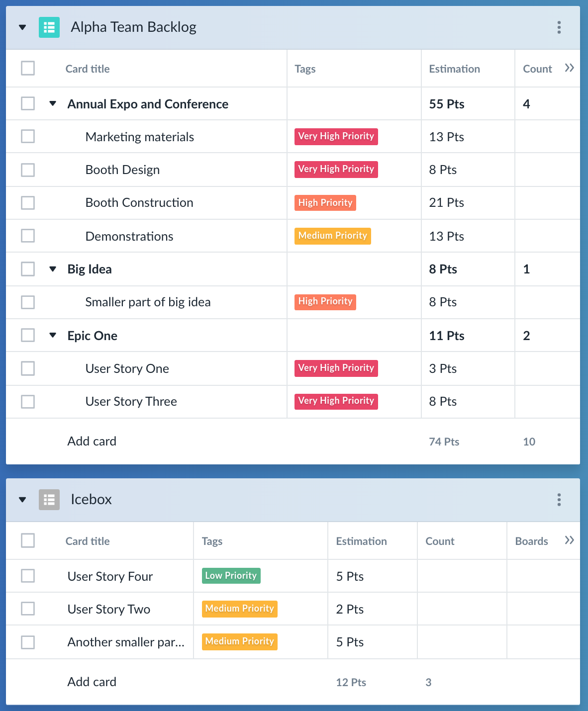The image size is (588, 711).
Task: Open the Icebox three-dot menu
Action: (559, 500)
